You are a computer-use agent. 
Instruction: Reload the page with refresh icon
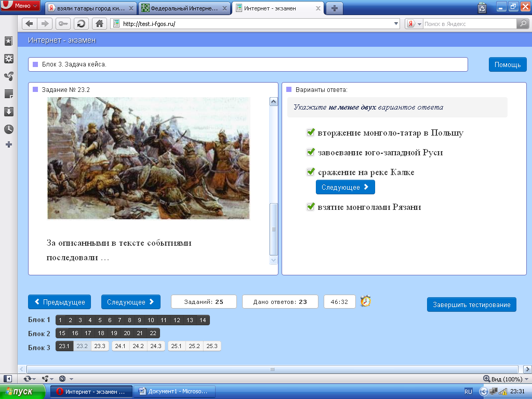[x=81, y=24]
